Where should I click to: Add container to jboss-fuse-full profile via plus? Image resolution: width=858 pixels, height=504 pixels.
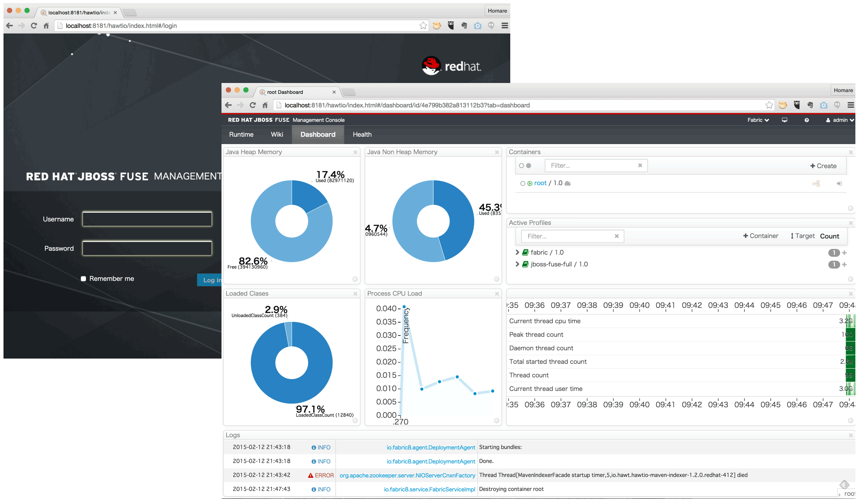(x=844, y=265)
